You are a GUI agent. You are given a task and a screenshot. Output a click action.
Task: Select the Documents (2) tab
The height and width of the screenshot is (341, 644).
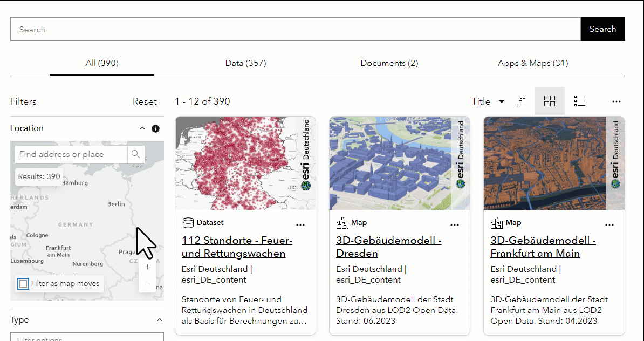click(x=389, y=63)
